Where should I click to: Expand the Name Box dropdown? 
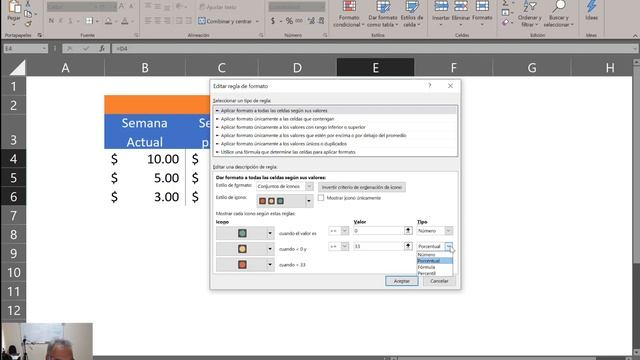coord(44,49)
